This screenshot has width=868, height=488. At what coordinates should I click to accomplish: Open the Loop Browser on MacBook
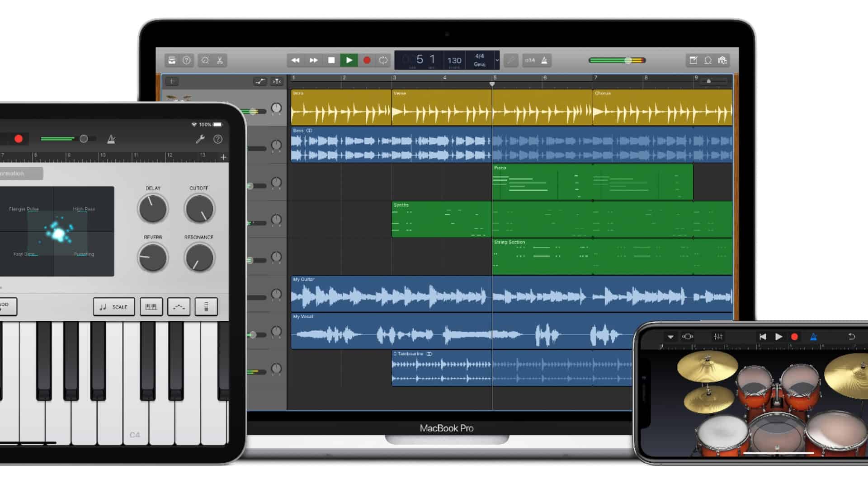coord(708,60)
